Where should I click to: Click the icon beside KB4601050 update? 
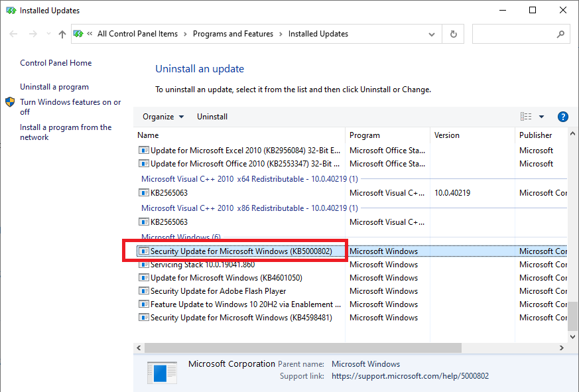(143, 278)
